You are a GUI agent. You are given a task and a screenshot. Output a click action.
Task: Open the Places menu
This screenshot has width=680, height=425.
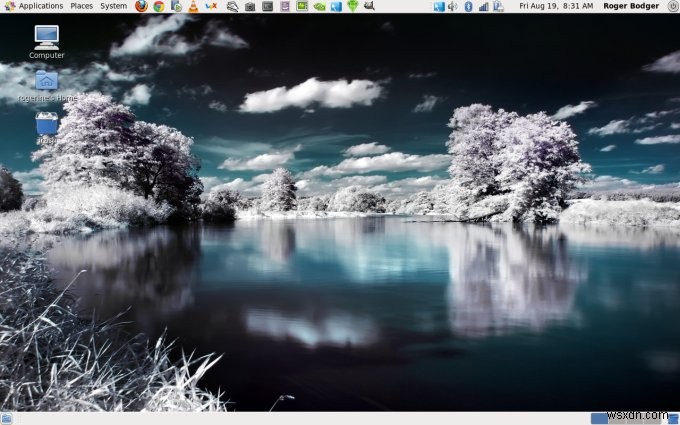click(81, 6)
